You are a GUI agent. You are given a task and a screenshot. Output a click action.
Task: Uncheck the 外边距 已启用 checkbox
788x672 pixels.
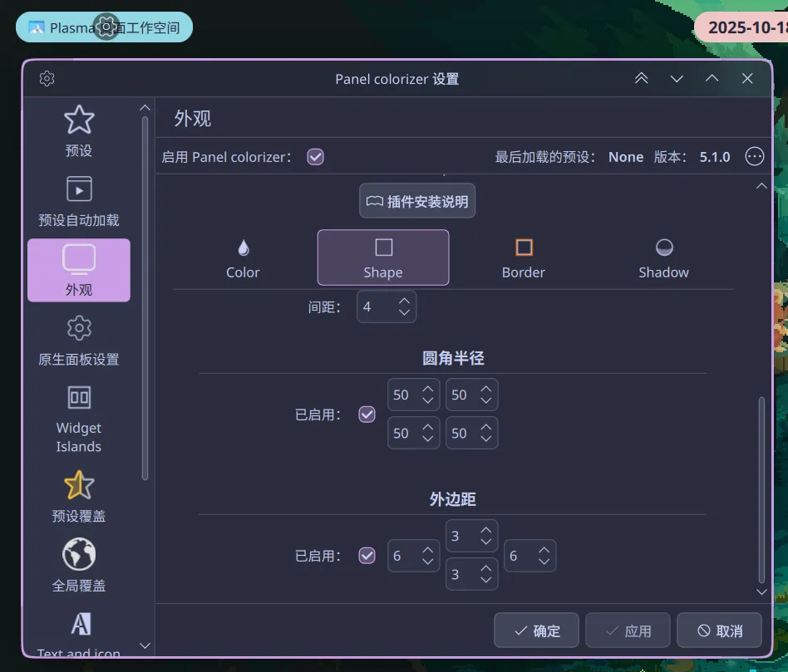[x=367, y=556]
